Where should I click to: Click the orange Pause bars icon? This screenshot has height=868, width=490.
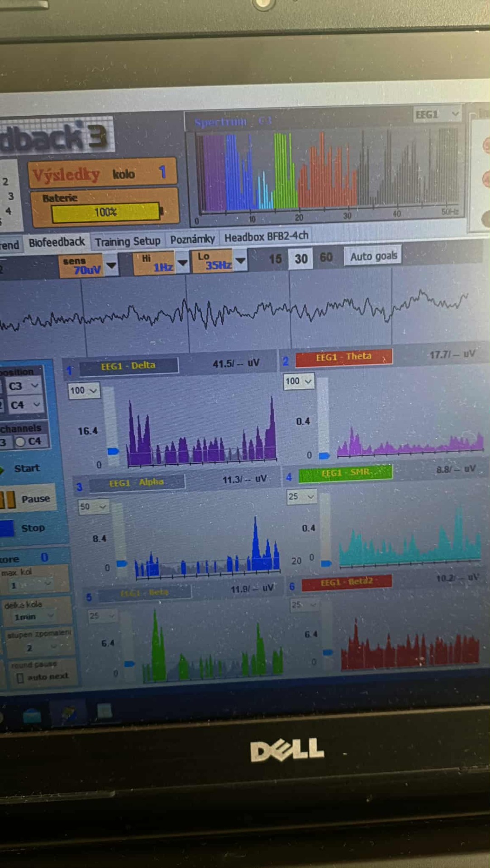click(8, 500)
